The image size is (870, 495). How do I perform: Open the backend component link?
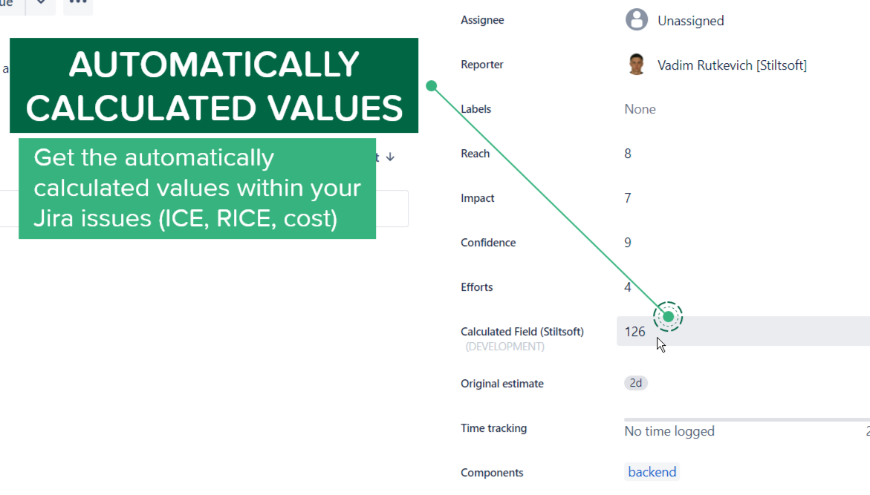tap(652, 472)
